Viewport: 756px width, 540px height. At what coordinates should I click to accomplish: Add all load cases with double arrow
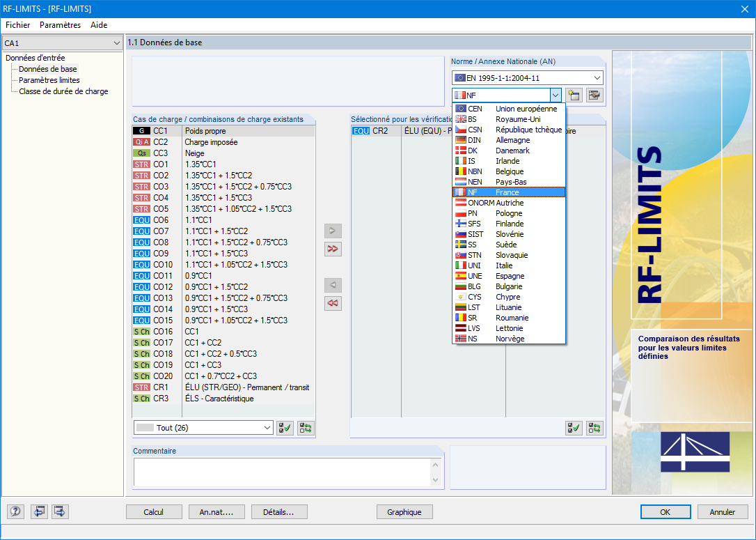coord(333,249)
